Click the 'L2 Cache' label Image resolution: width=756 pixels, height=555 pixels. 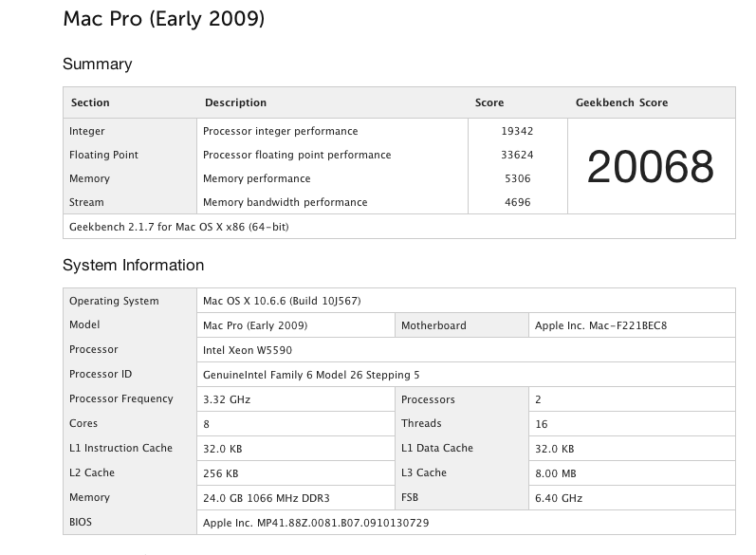pos(92,472)
